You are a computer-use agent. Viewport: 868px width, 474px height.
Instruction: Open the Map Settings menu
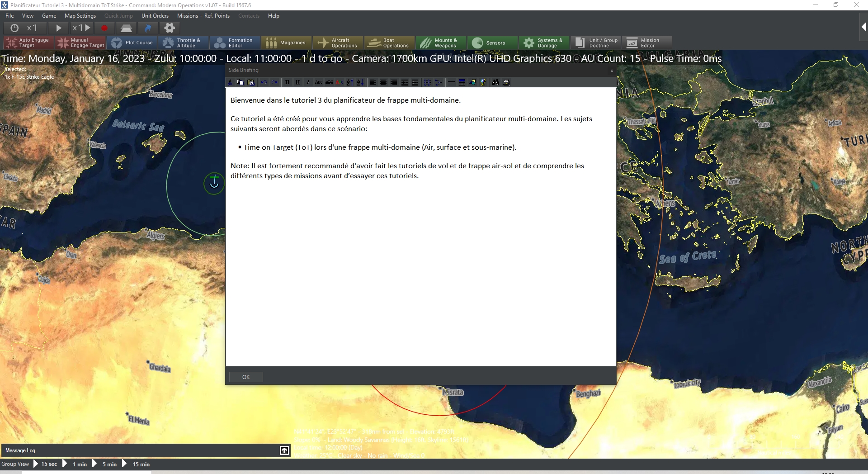[x=80, y=16]
